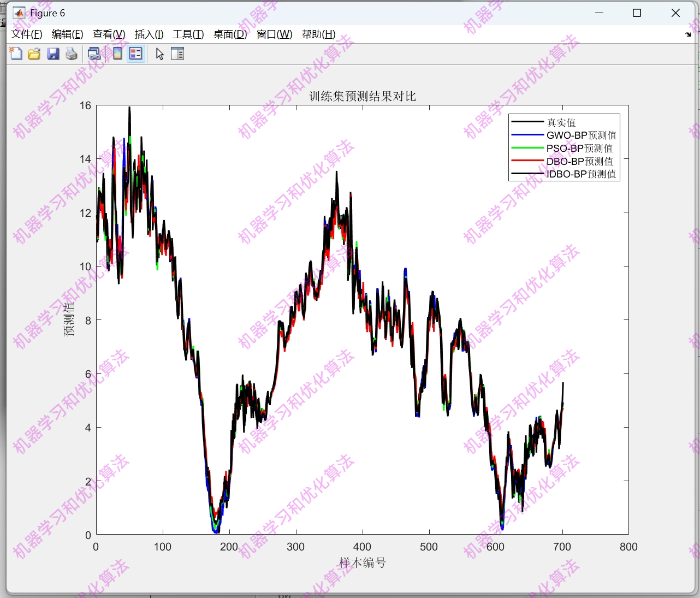The width and height of the screenshot is (700, 598).
Task: Insert a colorbar via the toolbar icon
Action: pyautogui.click(x=117, y=54)
